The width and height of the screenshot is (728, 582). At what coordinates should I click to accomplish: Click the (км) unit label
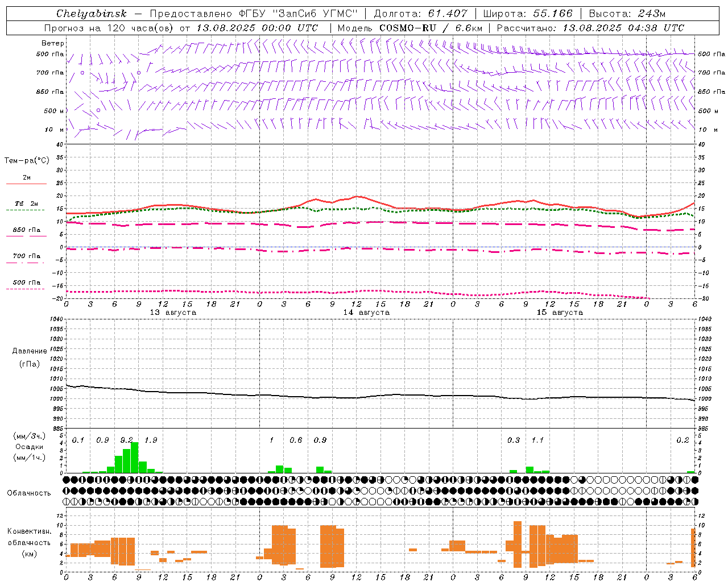click(x=30, y=553)
